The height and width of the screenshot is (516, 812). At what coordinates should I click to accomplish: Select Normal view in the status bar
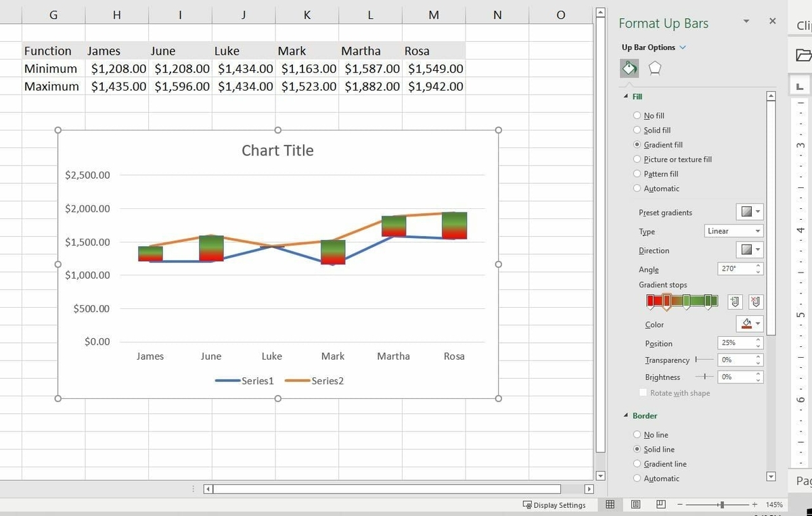pyautogui.click(x=610, y=505)
